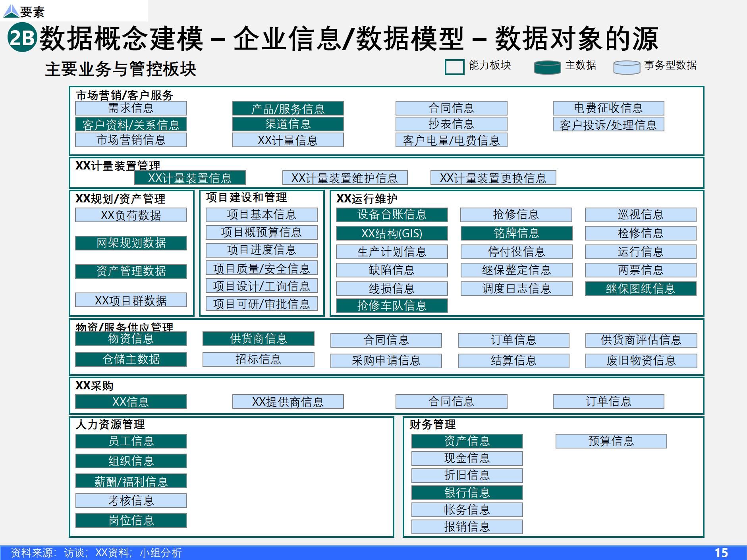The image size is (747, 560).
Task: Select 客户投诉/处理信息 box
Action: click(608, 125)
